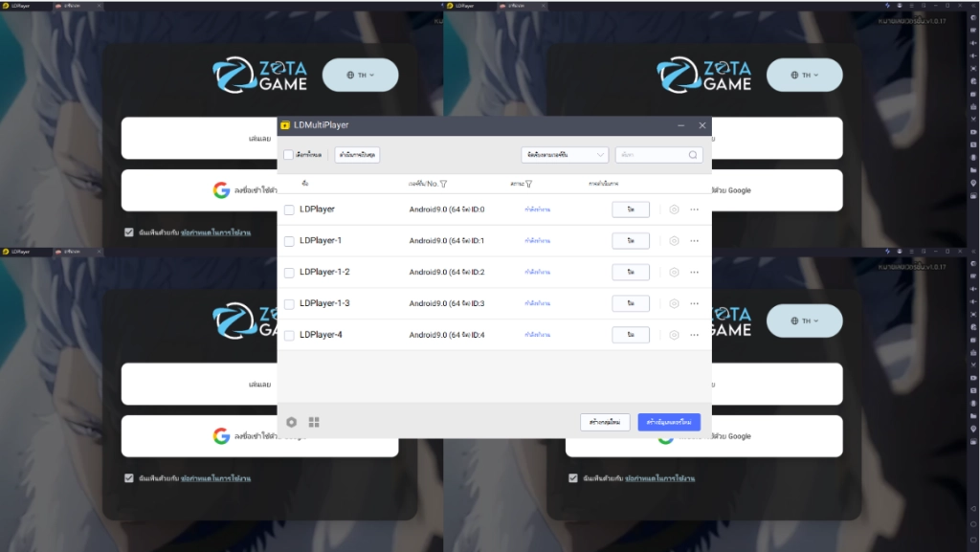
Task: Click the location pin in top-right emulator sidebar
Action: pos(973,183)
